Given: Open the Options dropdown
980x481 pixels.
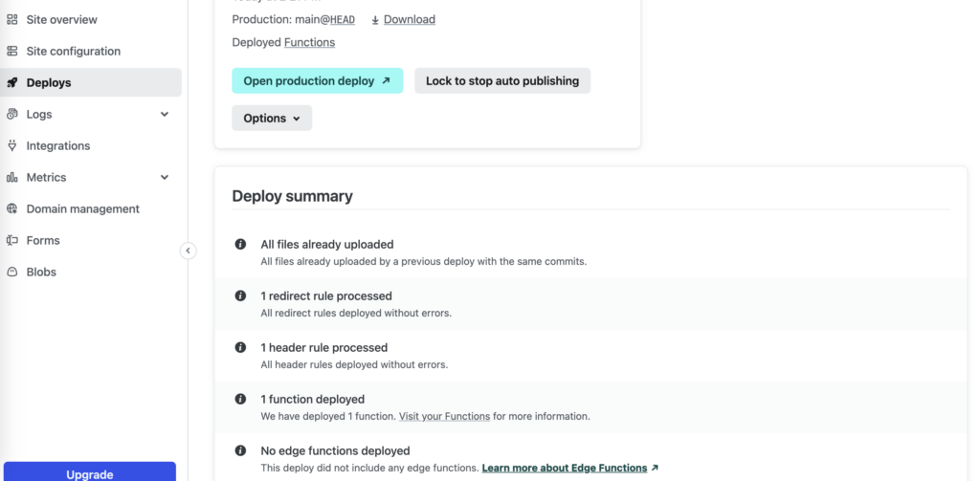Looking at the screenshot, I should [272, 119].
